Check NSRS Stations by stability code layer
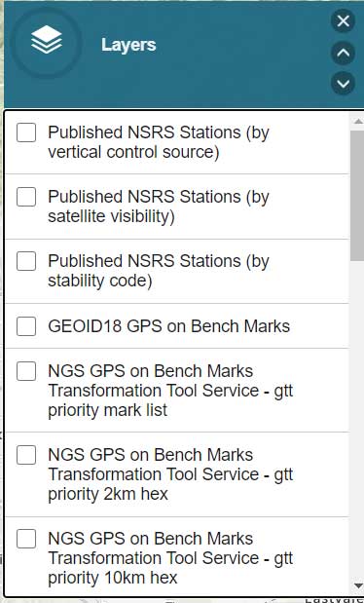 [x=26, y=261]
